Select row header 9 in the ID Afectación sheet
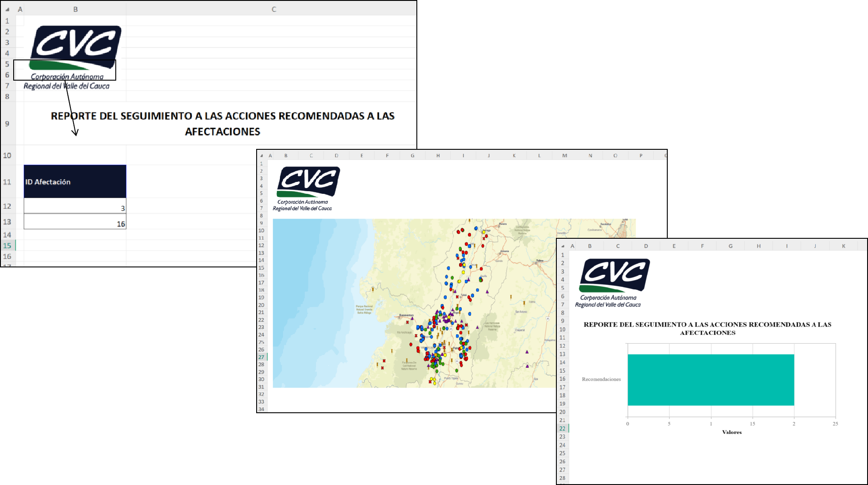This screenshot has width=868, height=485. [7, 124]
